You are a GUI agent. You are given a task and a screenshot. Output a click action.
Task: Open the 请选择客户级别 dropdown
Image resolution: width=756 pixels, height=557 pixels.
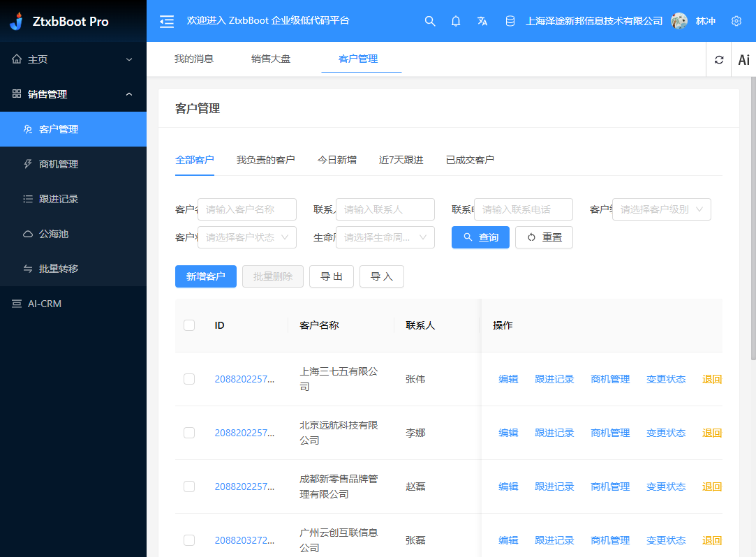[662, 209]
